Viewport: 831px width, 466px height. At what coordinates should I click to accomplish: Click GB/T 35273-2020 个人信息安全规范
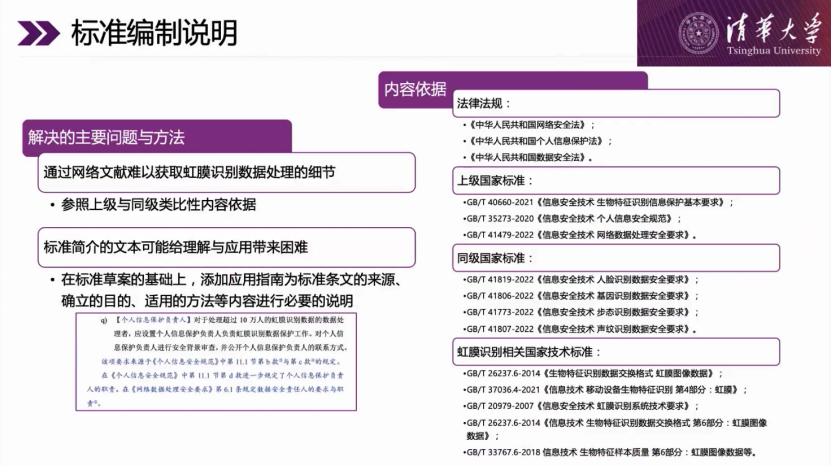point(572,218)
